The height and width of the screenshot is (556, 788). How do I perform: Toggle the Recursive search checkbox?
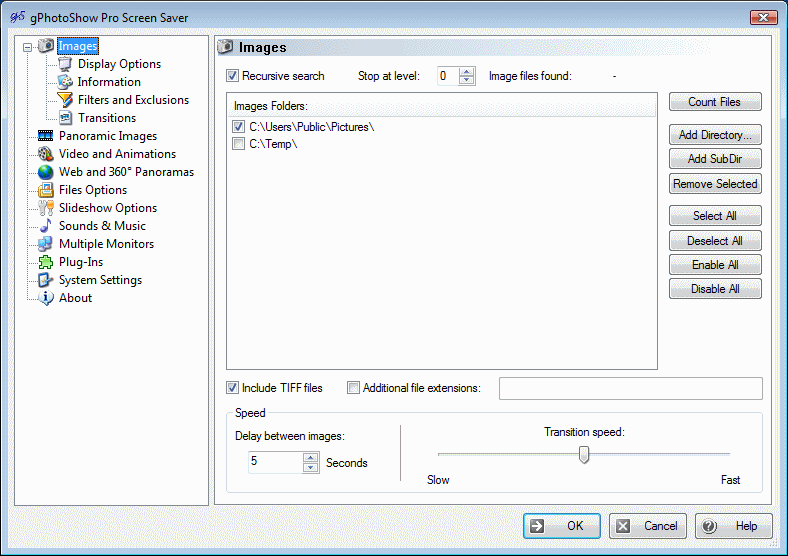[x=232, y=76]
